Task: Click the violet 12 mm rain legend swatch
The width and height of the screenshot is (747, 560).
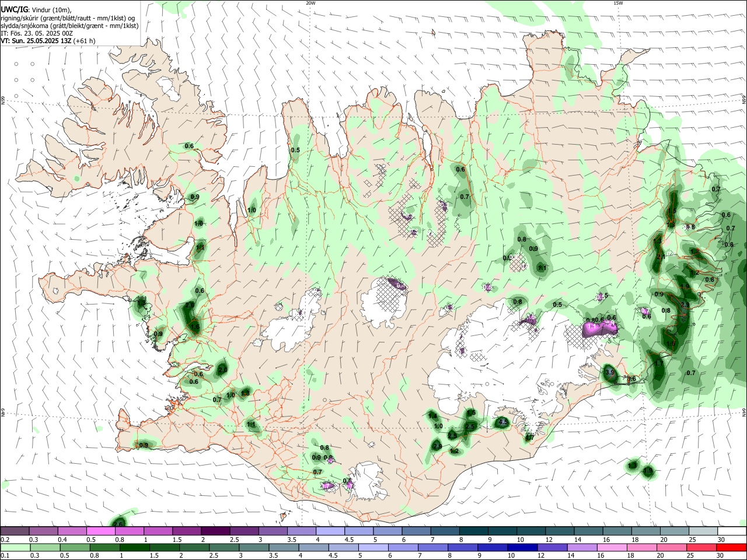Action: coord(552,548)
